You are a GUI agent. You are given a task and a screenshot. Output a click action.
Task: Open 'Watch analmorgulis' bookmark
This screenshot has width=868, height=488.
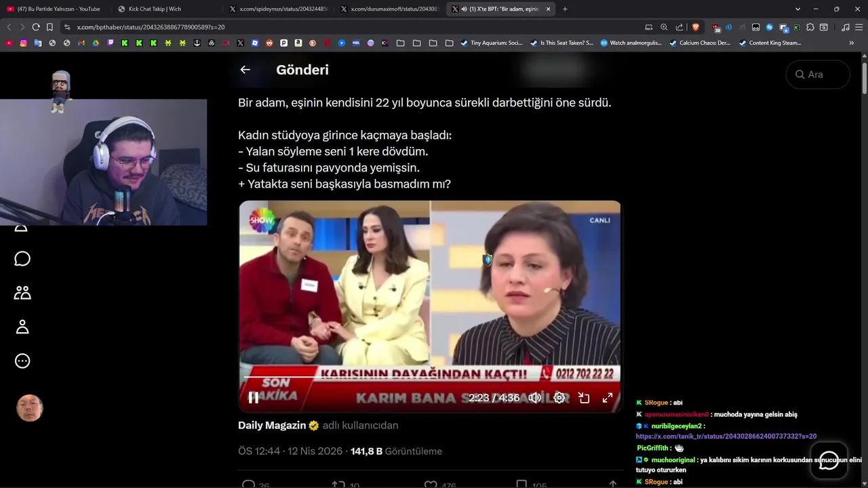click(x=631, y=43)
